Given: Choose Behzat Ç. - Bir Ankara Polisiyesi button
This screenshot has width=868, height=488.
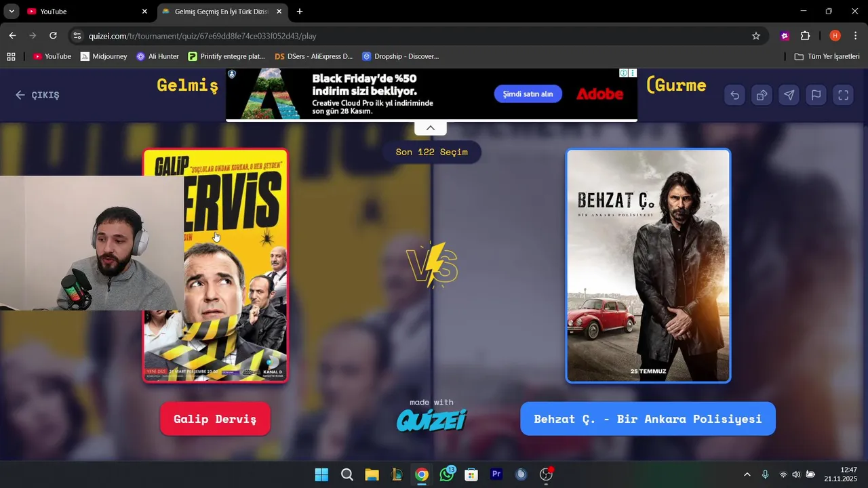Looking at the screenshot, I should tap(648, 419).
